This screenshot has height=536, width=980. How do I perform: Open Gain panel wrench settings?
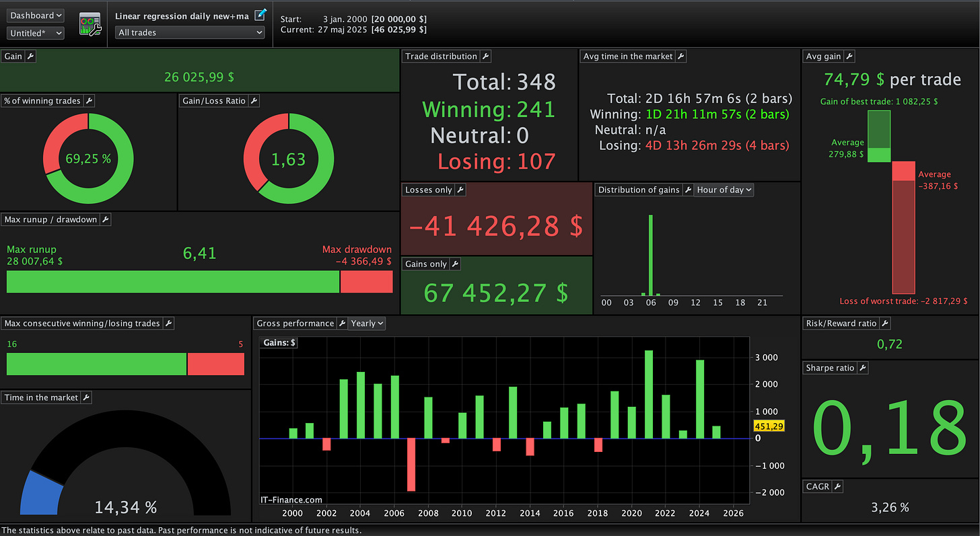30,56
